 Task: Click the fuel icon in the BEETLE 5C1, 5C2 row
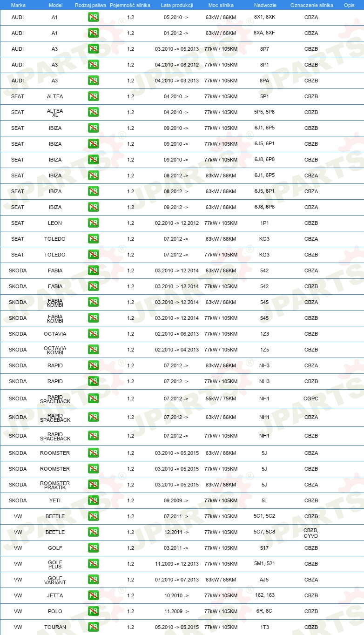(x=93, y=516)
